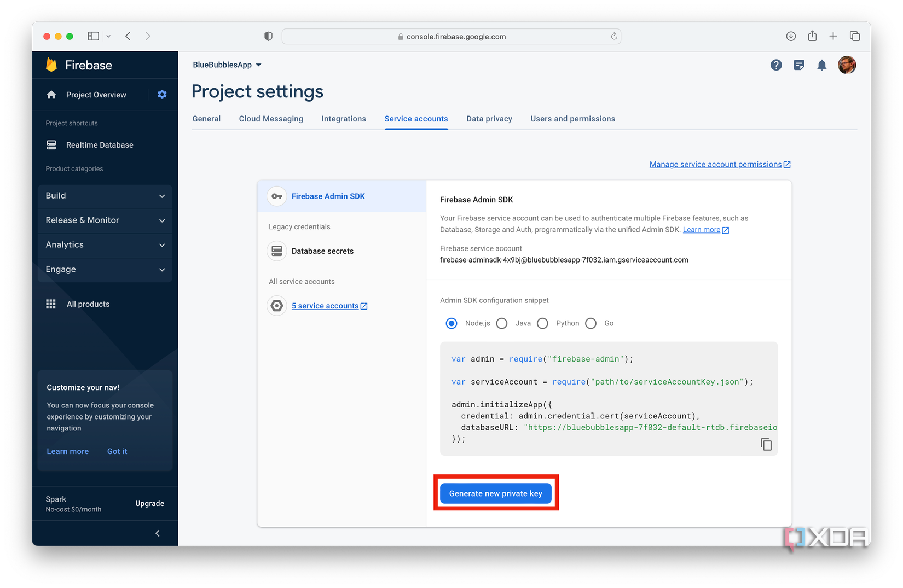Click Learn more in Customize your nav

tap(68, 451)
